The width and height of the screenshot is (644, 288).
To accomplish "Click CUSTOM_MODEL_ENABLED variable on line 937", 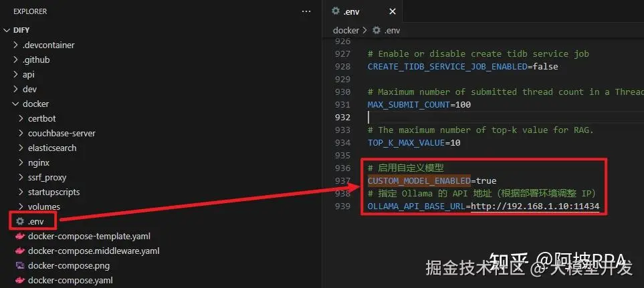I will [x=419, y=180].
